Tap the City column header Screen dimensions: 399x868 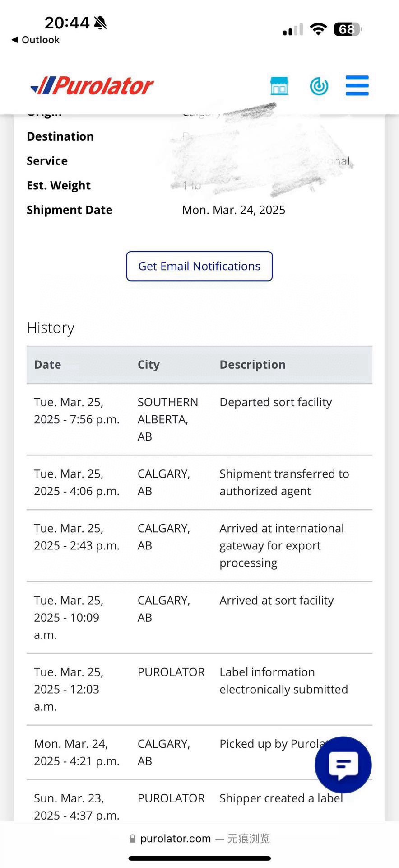point(148,365)
